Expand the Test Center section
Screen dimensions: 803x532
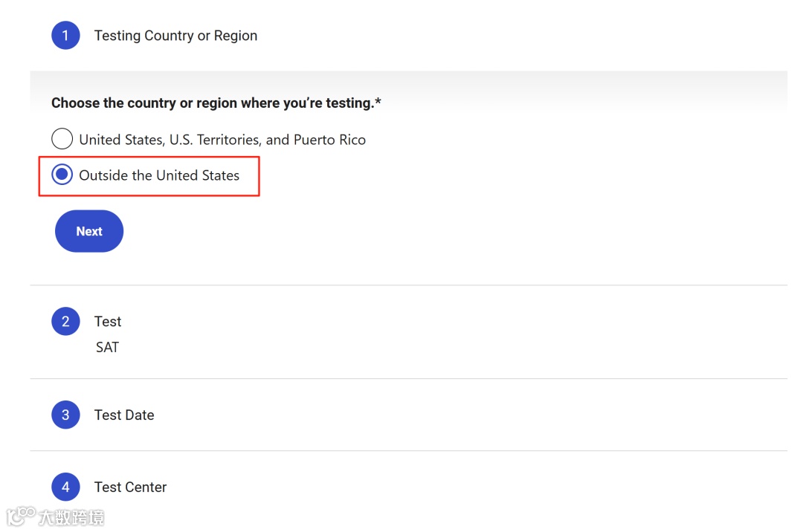click(130, 487)
